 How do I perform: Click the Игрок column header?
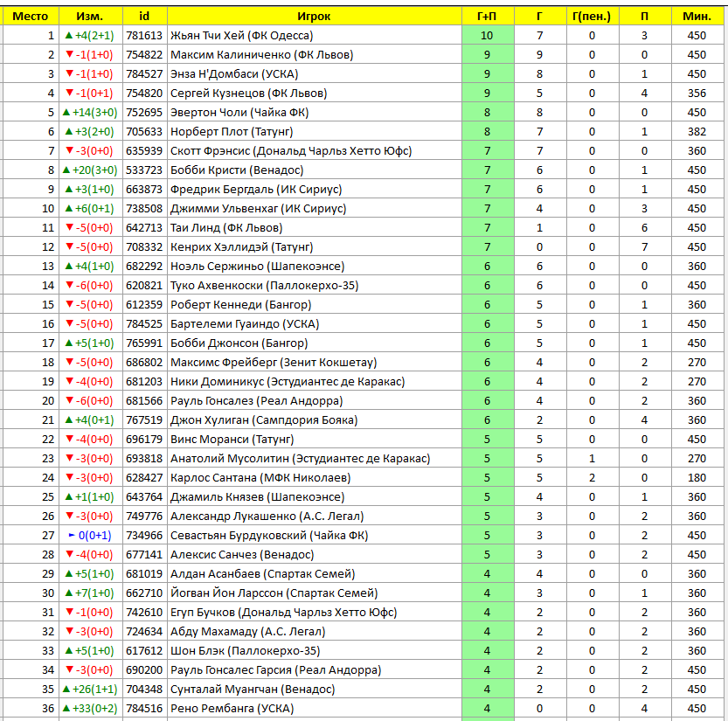tap(315, 17)
